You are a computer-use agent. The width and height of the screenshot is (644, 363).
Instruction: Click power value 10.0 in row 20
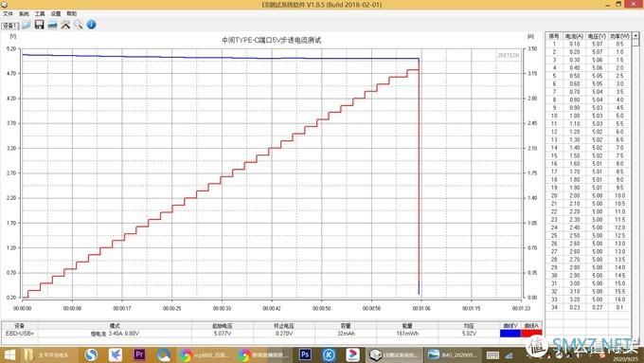tap(619, 195)
